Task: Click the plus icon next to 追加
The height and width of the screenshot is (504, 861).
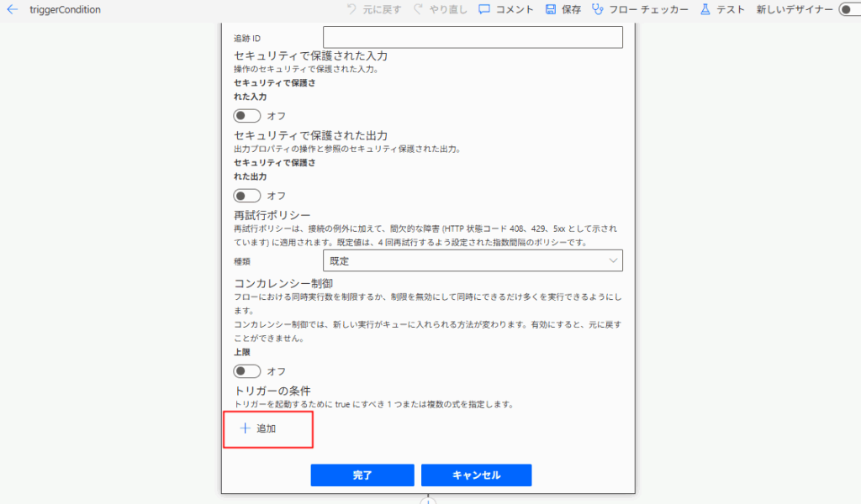Action: [245, 428]
